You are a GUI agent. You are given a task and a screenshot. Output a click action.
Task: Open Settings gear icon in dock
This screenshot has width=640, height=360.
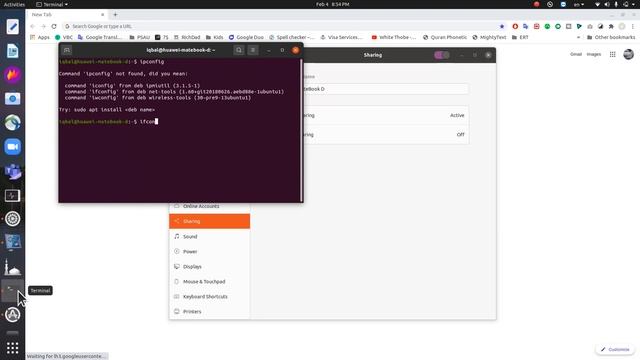point(13,219)
